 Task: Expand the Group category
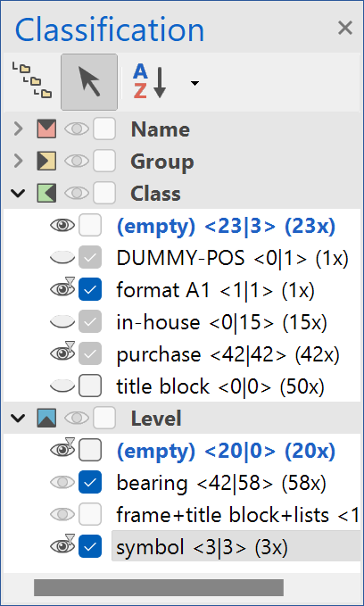[18, 162]
